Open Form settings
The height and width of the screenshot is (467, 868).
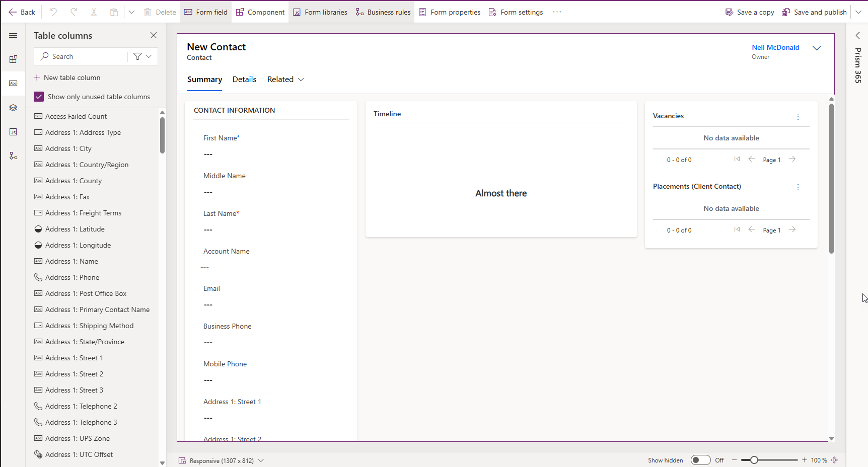click(516, 12)
